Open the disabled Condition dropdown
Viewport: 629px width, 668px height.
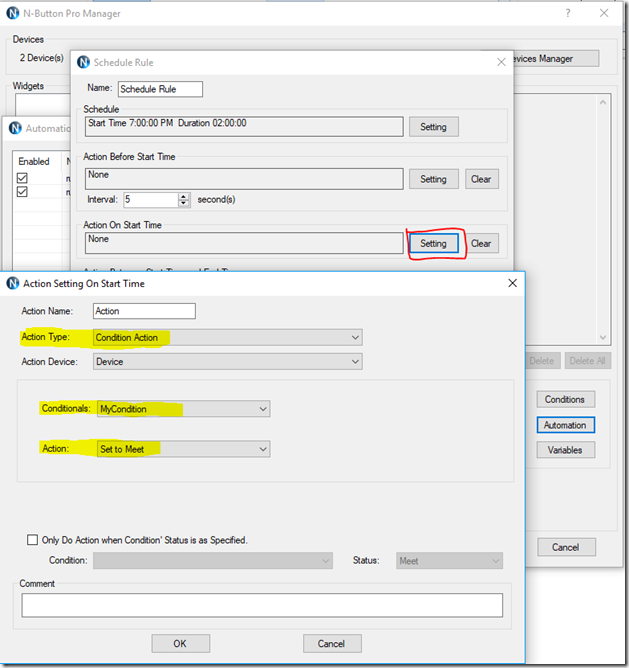coord(213,561)
